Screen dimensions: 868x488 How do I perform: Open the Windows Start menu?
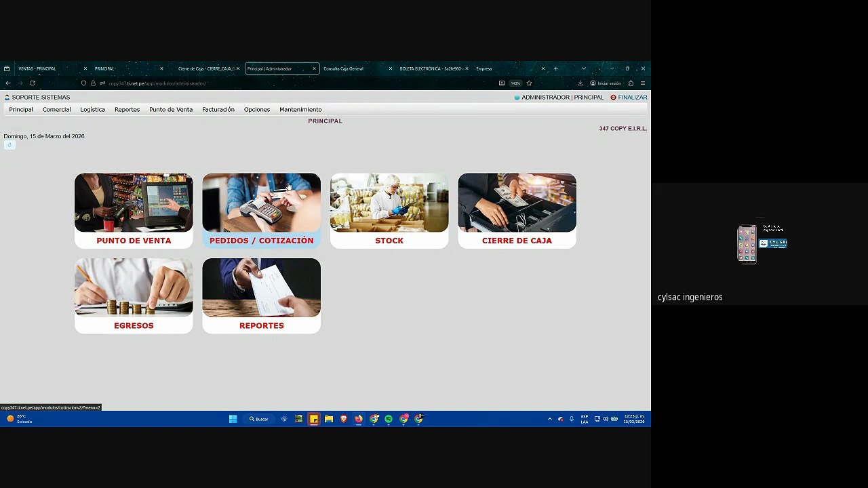[x=233, y=419]
